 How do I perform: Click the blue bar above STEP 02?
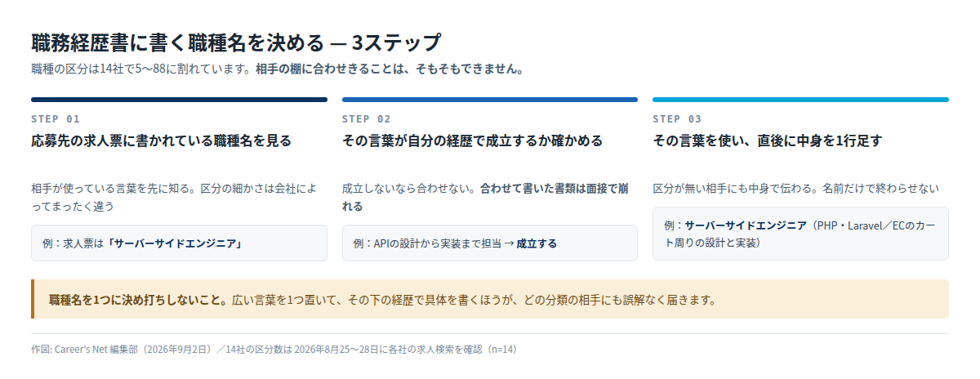point(490,100)
